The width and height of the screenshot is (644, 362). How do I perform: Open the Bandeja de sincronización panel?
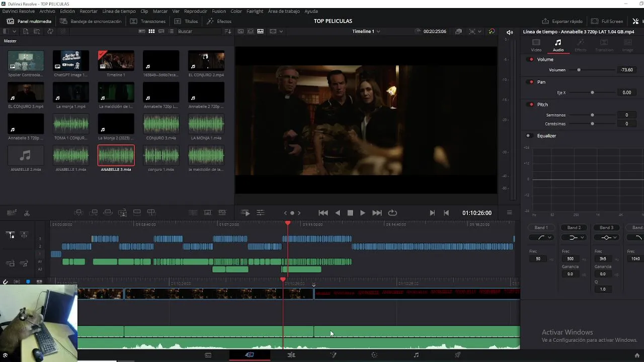91,21
